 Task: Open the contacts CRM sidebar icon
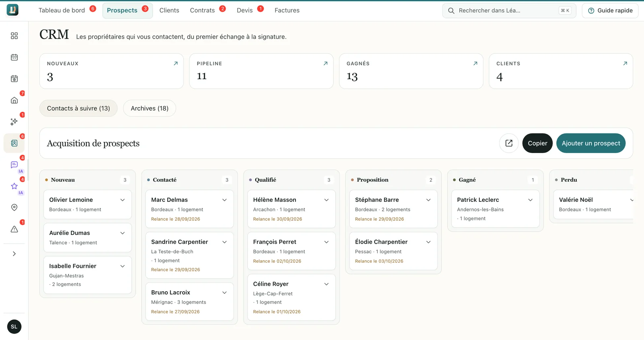pyautogui.click(x=14, y=143)
